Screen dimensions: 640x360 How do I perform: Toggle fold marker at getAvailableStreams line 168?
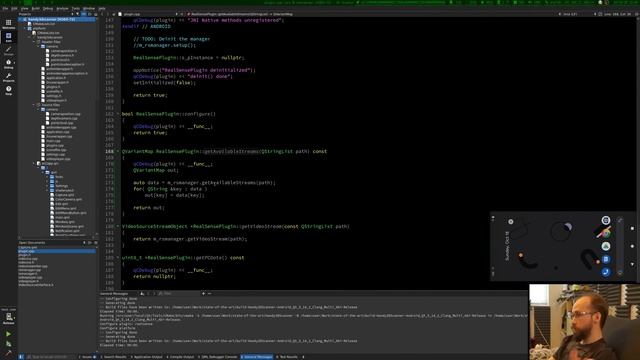coord(118,151)
